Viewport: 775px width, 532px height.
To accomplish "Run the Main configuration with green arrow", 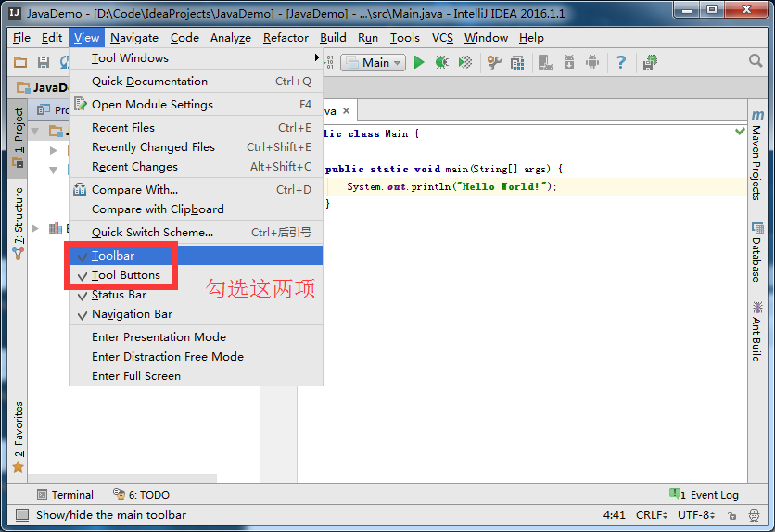I will (x=419, y=62).
